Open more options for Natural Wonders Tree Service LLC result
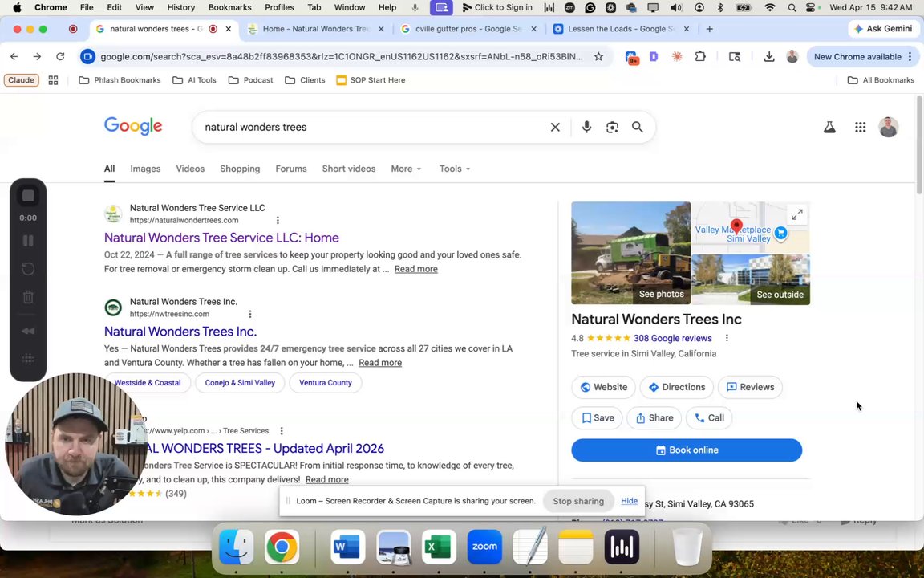 coord(278,220)
